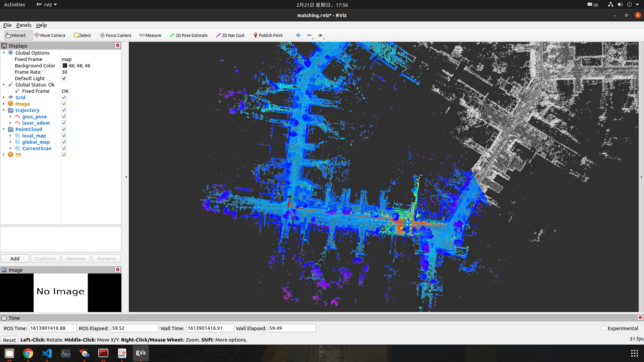Show applications grid
The image size is (644, 362).
pyautogui.click(x=634, y=353)
